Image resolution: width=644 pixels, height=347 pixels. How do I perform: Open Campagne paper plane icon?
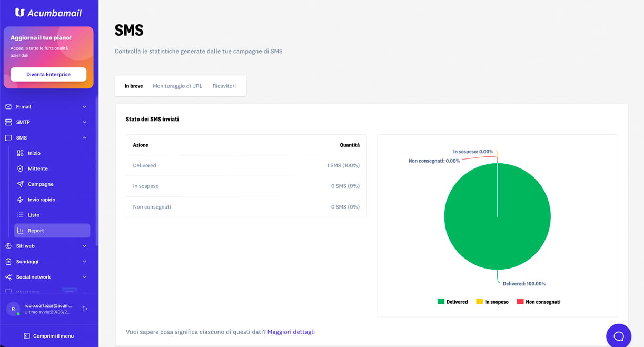pyautogui.click(x=21, y=184)
